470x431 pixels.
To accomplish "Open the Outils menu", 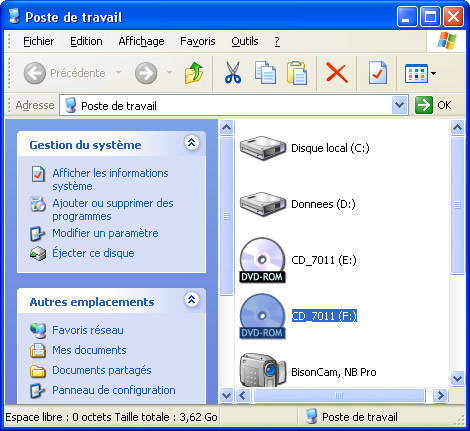I will (x=245, y=41).
